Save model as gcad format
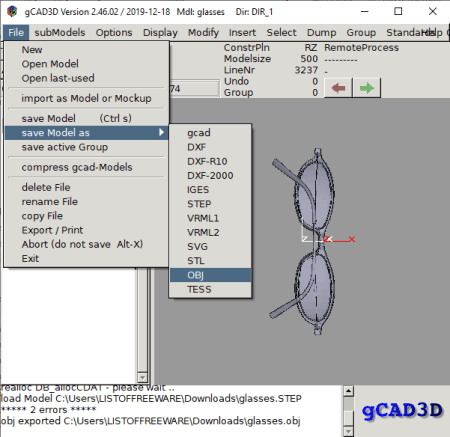The image size is (450, 437). (x=210, y=133)
